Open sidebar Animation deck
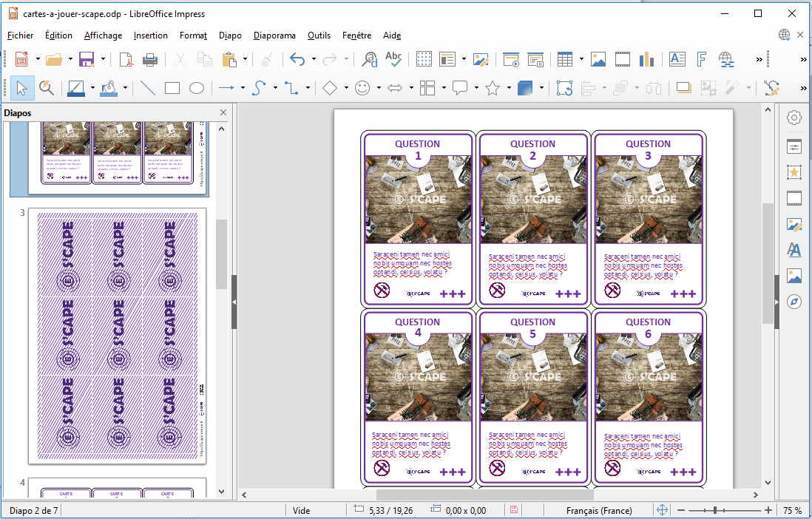The width and height of the screenshot is (812, 519). tap(794, 172)
